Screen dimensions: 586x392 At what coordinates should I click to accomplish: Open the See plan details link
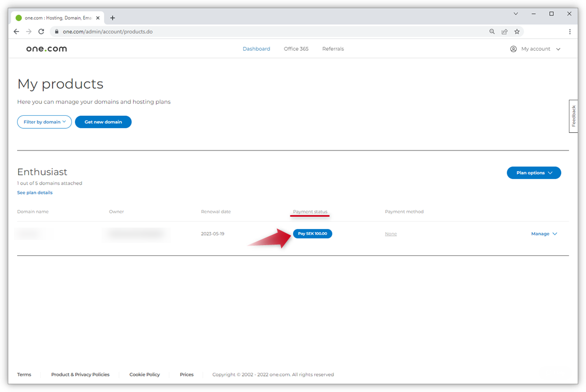click(35, 192)
